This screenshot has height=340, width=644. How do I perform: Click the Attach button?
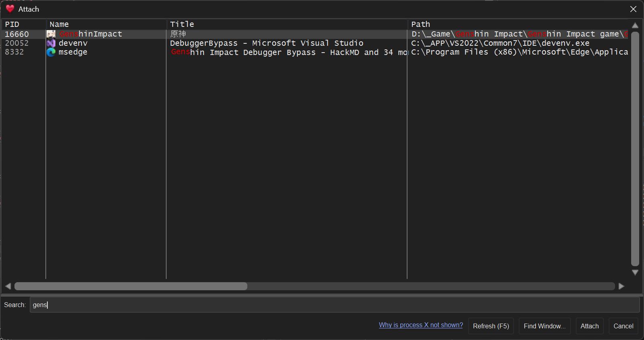[589, 326]
